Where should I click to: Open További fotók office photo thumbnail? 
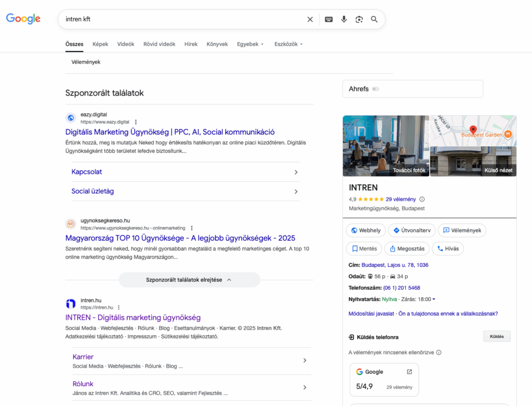point(386,146)
